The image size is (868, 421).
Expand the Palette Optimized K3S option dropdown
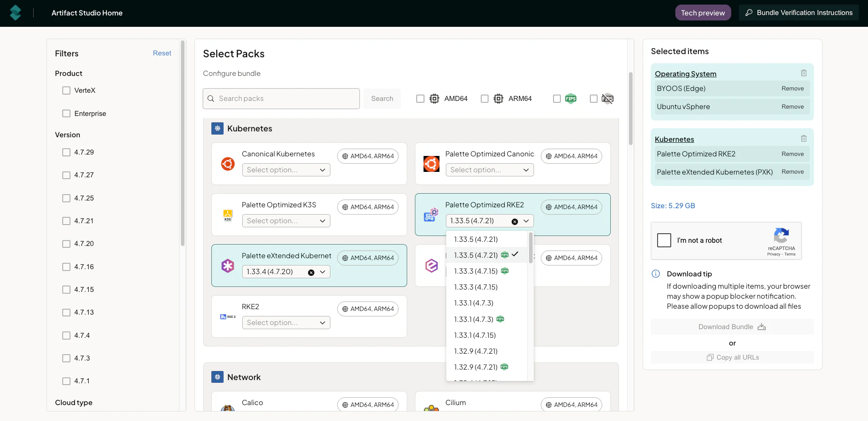286,221
